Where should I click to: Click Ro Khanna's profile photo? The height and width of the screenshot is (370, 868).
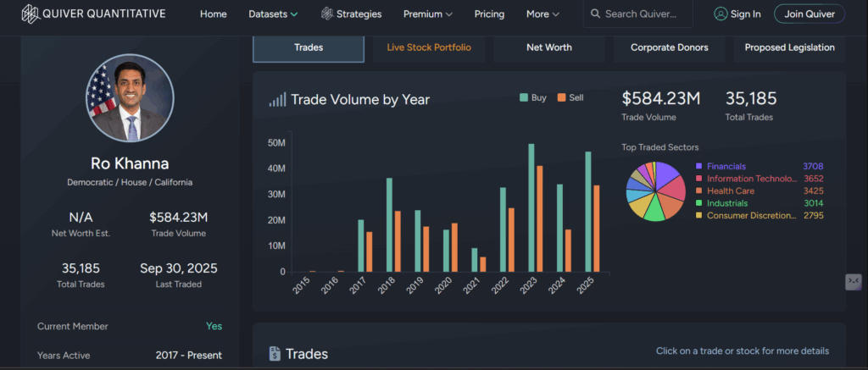(131, 98)
